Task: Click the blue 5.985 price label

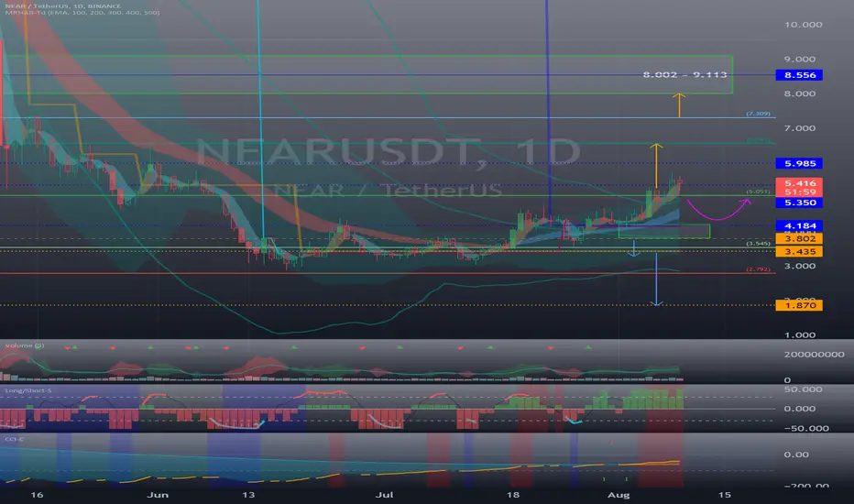Action: 799,163
